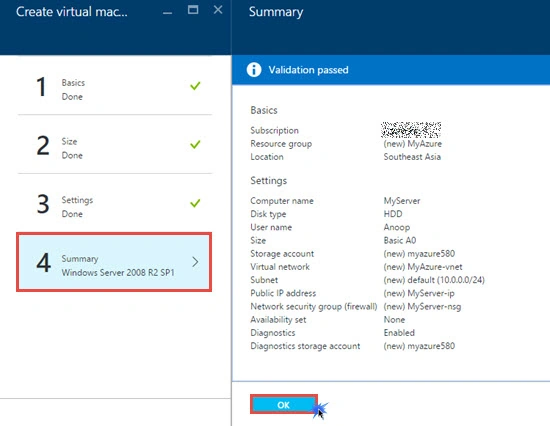The height and width of the screenshot is (426, 550).
Task: Minimize the Create virtual machine blade
Action: point(168,12)
